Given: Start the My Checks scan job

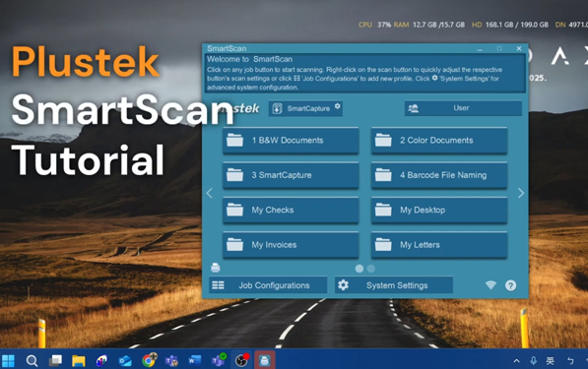Looking at the screenshot, I should (x=291, y=211).
